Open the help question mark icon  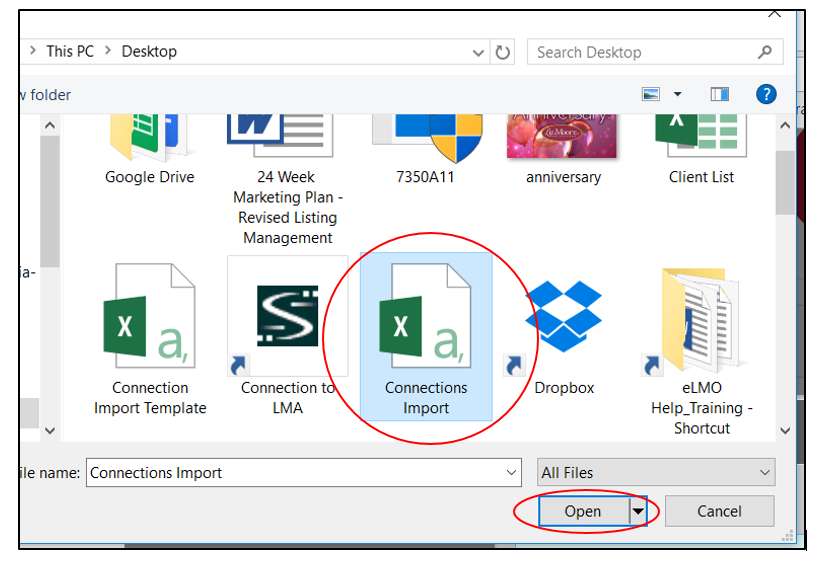(766, 94)
